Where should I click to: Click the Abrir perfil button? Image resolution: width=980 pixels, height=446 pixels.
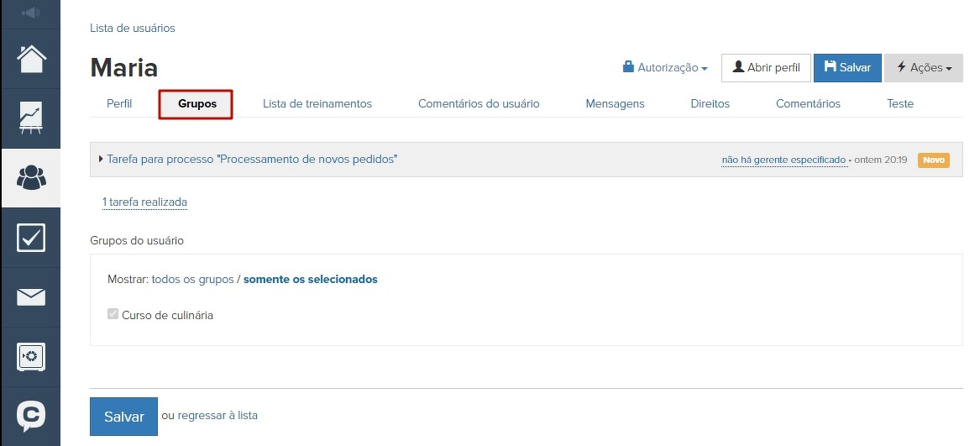[766, 68]
